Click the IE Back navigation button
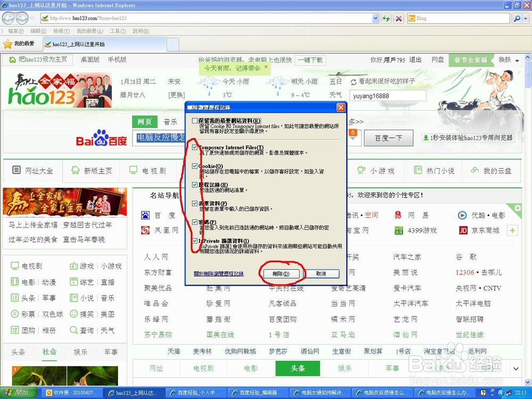 [9, 18]
